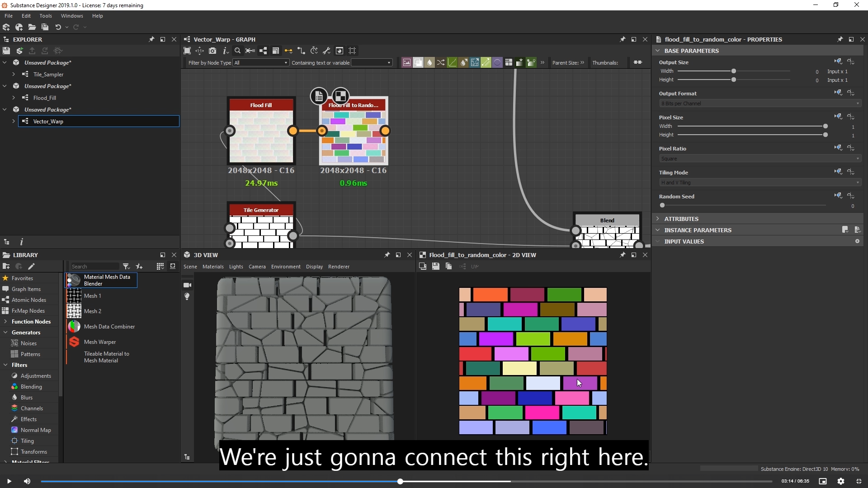This screenshot has height=488, width=868.
Task: Toggle video play button
Action: click(x=9, y=481)
